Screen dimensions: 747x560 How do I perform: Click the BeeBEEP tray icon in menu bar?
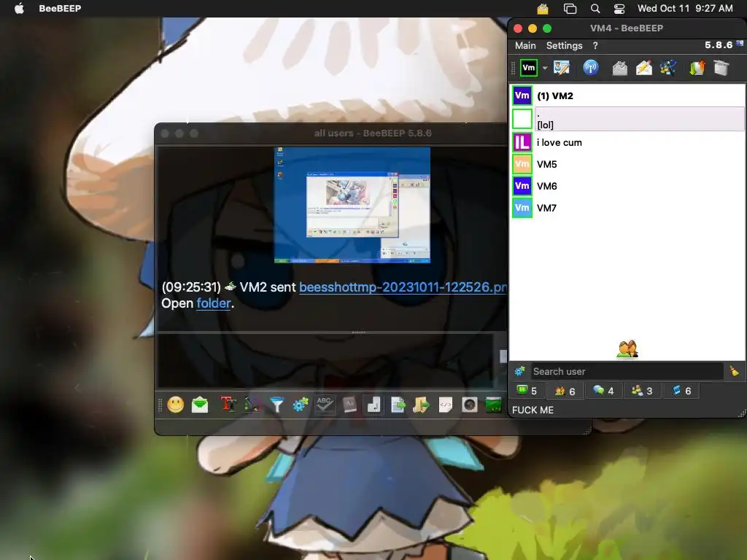[543, 9]
